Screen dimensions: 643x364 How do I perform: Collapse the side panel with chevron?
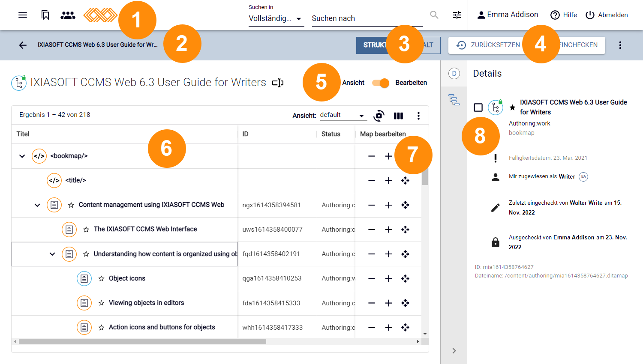click(x=454, y=351)
